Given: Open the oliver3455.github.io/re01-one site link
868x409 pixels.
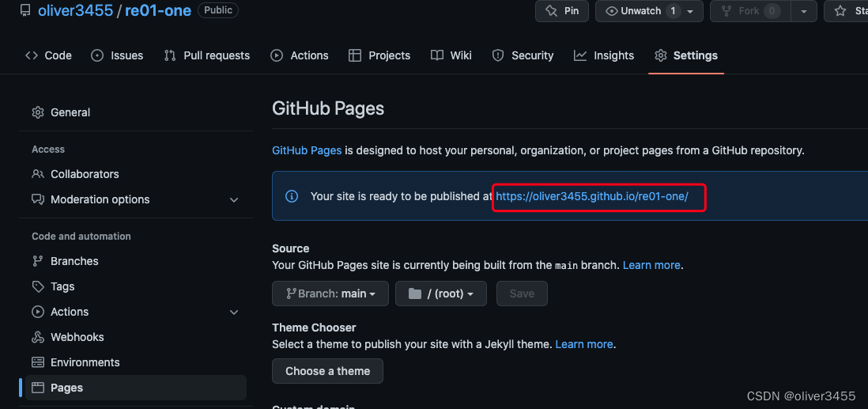Looking at the screenshot, I should pos(591,196).
